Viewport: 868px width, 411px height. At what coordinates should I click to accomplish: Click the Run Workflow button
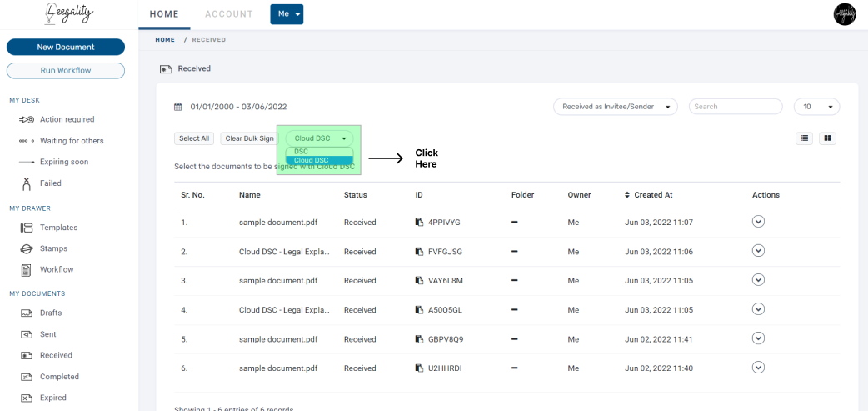click(66, 71)
